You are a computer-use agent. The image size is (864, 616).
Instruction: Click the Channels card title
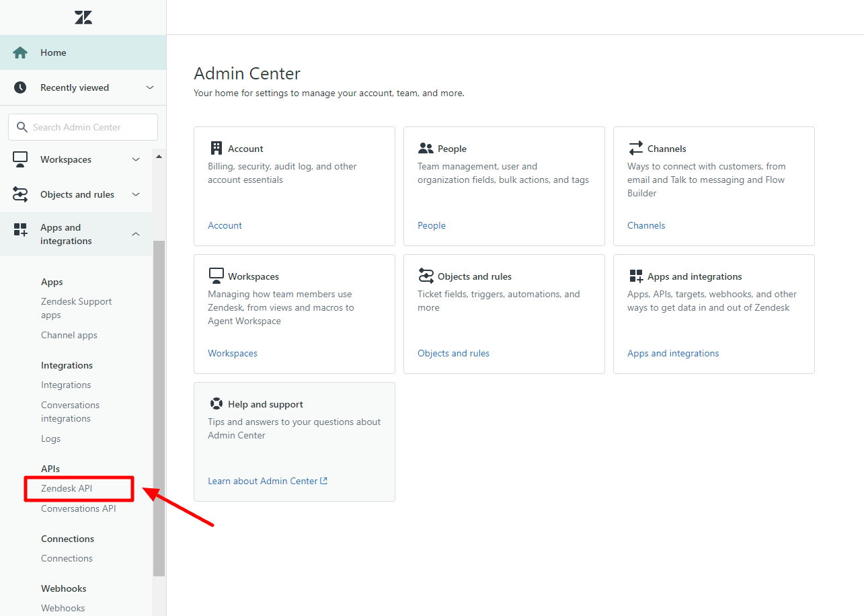(667, 149)
